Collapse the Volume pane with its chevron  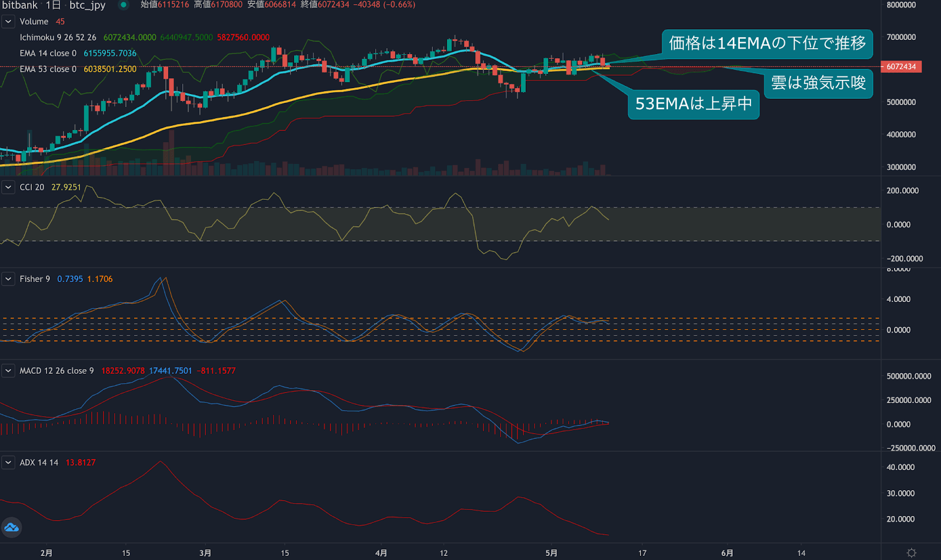pyautogui.click(x=8, y=21)
